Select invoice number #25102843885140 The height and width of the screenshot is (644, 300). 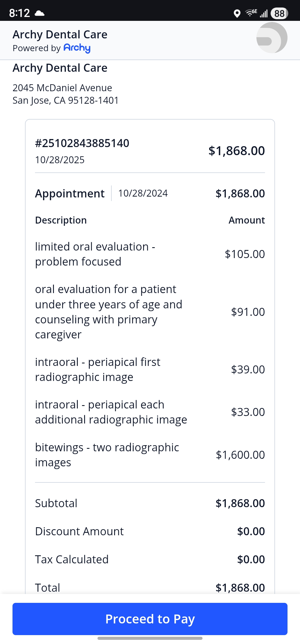(82, 143)
